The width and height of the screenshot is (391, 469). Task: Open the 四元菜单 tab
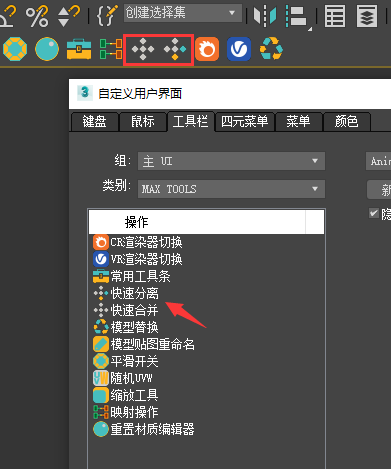click(x=245, y=121)
